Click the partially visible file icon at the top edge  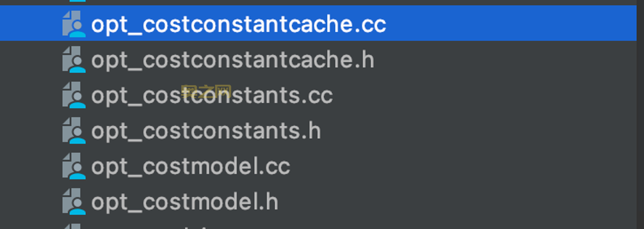coord(74,1)
